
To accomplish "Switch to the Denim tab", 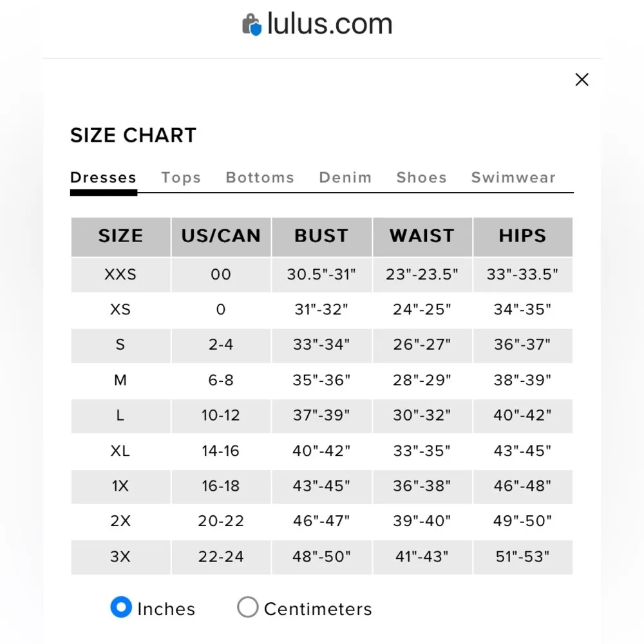I will 345,178.
